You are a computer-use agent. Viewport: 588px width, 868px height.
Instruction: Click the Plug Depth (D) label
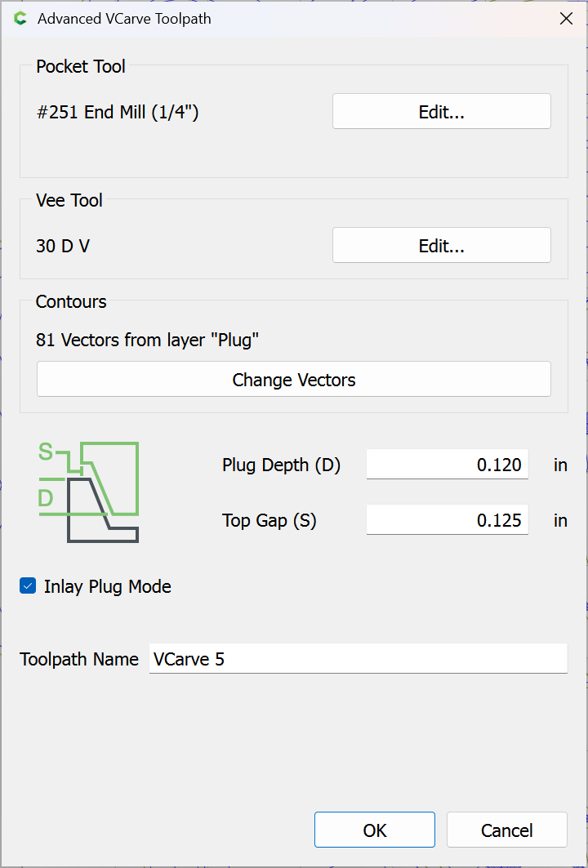tap(281, 465)
